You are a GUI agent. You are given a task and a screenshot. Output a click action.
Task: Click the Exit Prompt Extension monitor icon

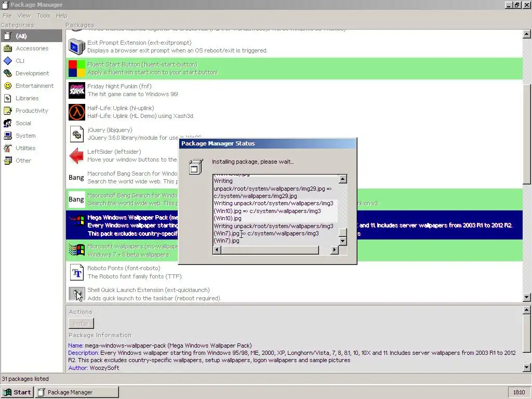pos(77,46)
